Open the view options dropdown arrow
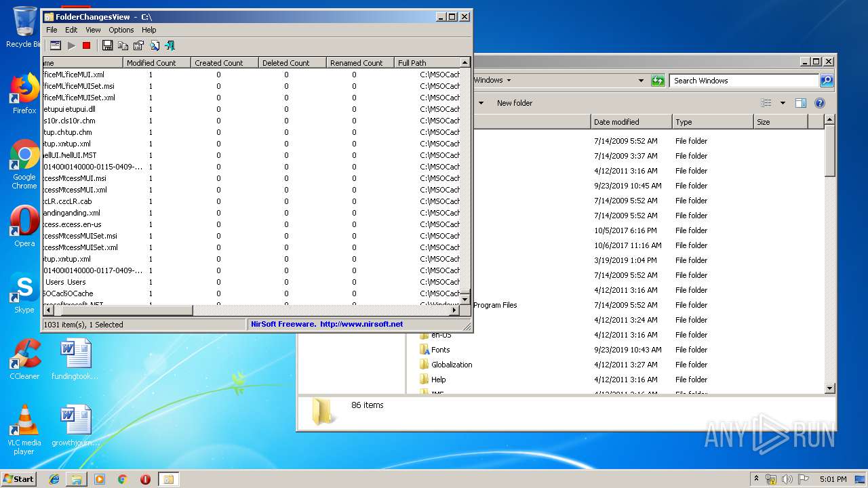The image size is (868, 488). [x=782, y=103]
